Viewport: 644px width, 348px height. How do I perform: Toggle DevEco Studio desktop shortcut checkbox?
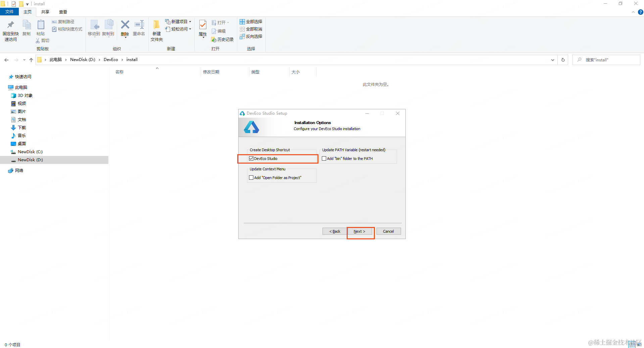[x=251, y=159]
